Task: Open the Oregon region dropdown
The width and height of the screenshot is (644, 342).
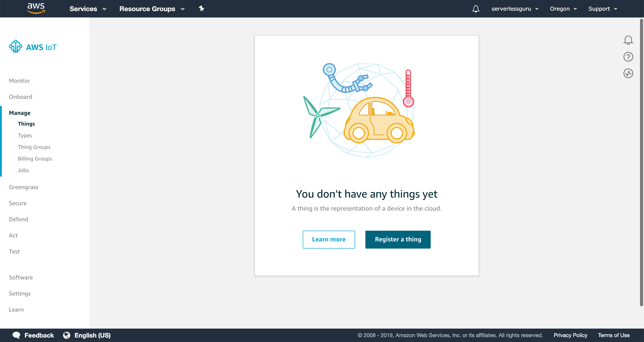Action: click(563, 9)
